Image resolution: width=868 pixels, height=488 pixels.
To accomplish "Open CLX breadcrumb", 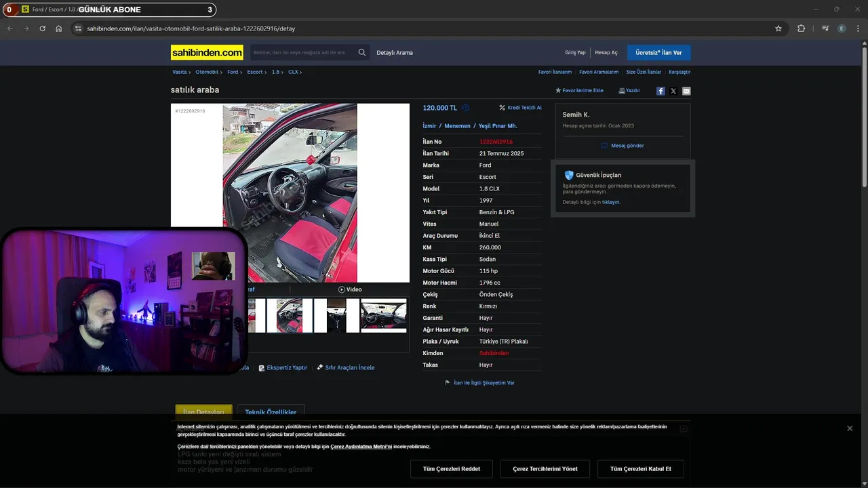I will click(293, 72).
